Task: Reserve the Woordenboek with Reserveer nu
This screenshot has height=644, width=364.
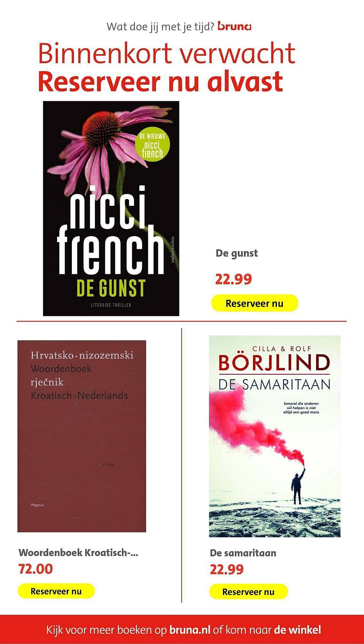Action: [56, 591]
